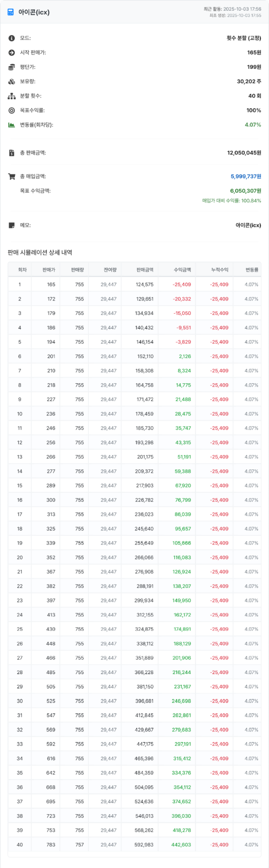Click the hierarchy icon beside 분할 횟수

pos(11,96)
